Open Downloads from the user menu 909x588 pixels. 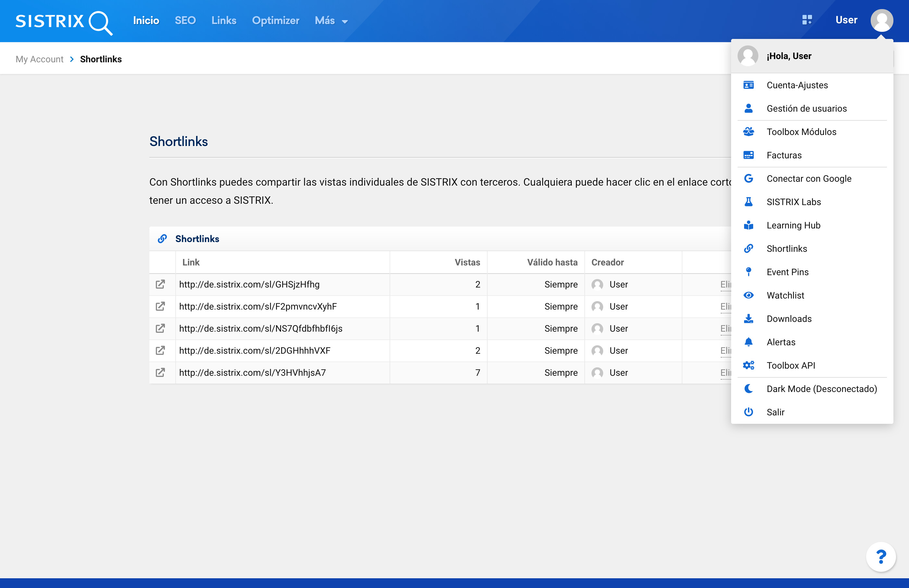(789, 319)
